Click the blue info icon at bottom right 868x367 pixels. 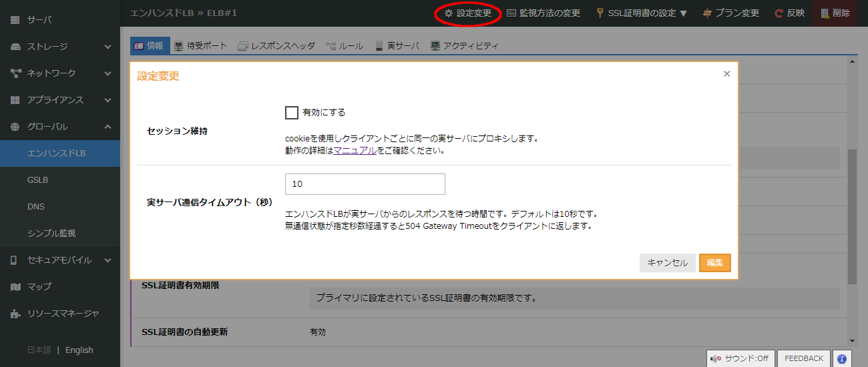pyautogui.click(x=843, y=358)
